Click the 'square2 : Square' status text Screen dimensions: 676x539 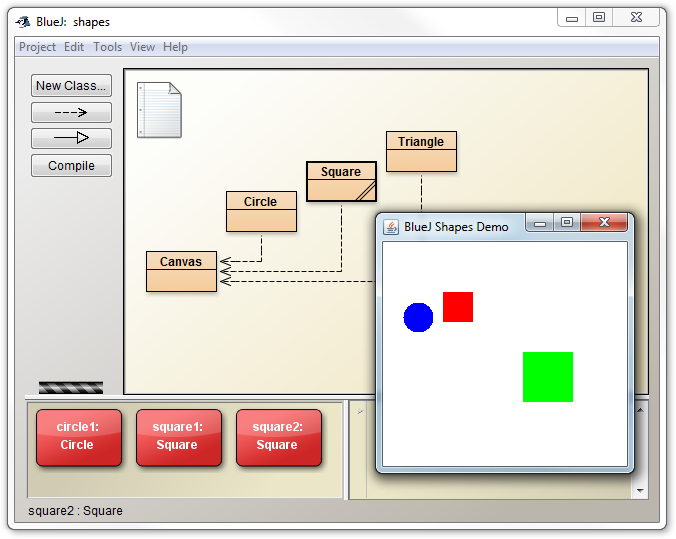coord(75,511)
